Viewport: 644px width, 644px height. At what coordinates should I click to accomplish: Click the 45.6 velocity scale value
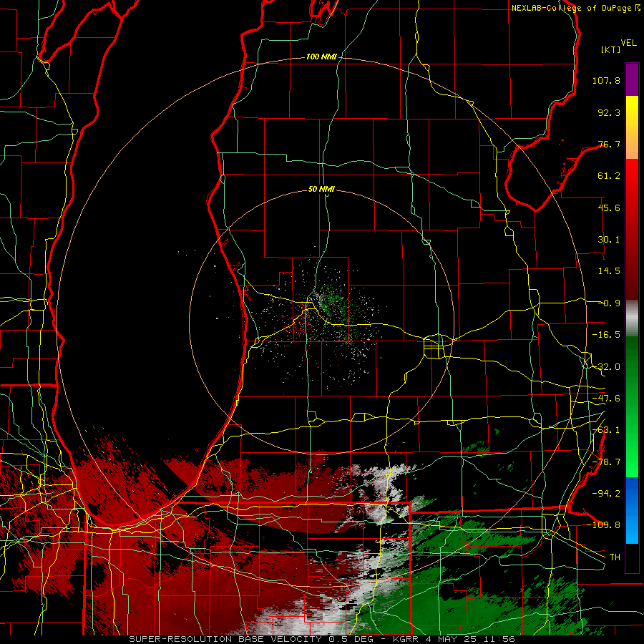coord(609,208)
